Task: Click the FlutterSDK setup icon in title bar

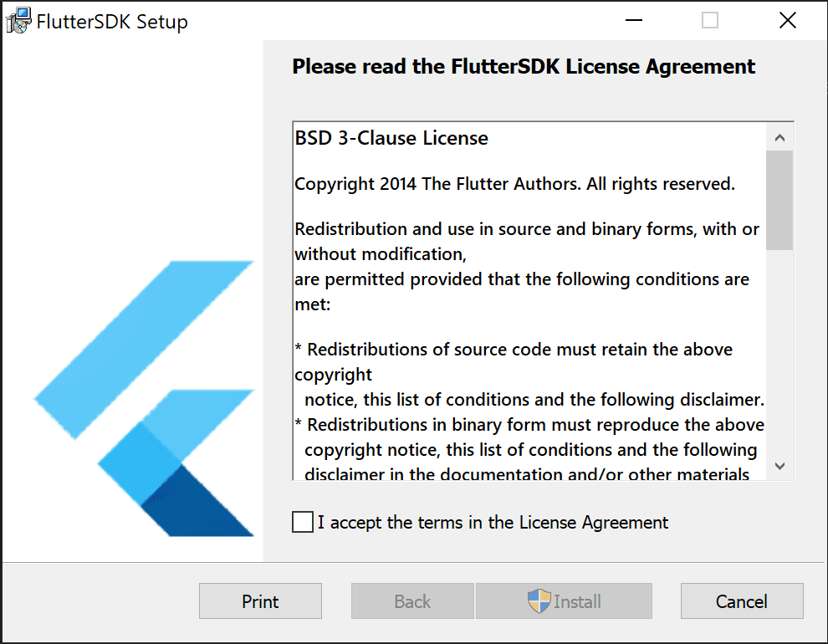Action: coord(17,20)
